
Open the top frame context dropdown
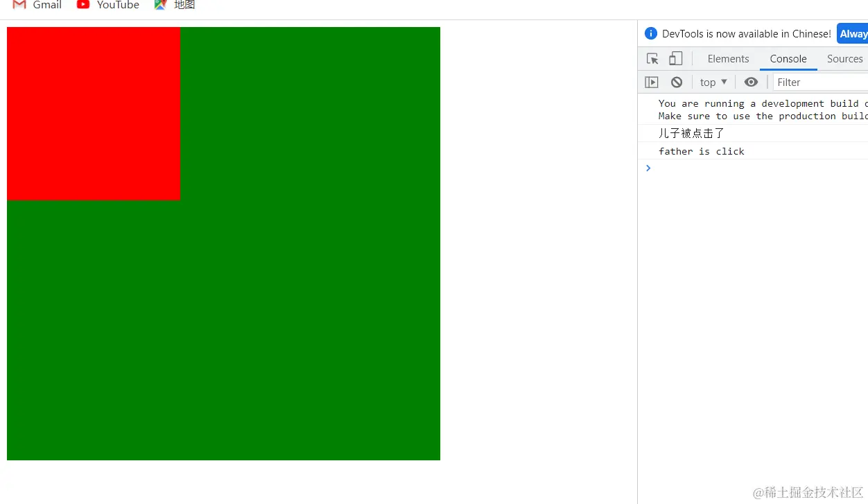(713, 82)
